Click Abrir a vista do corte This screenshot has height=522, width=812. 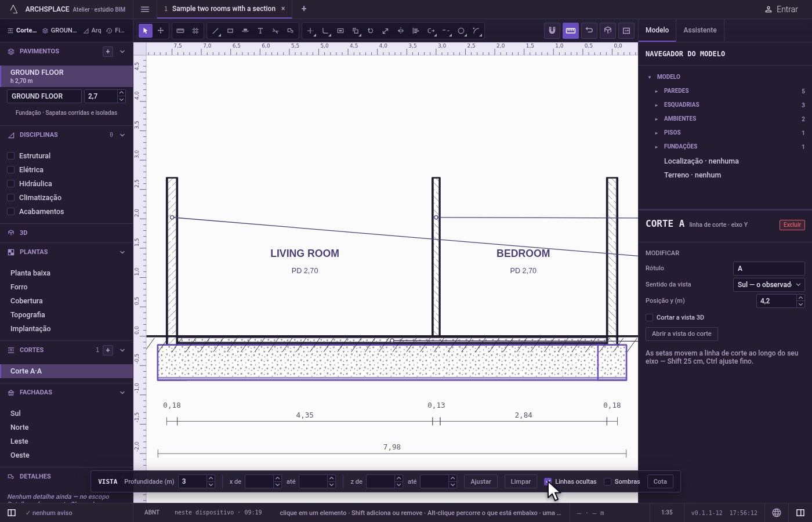click(681, 334)
